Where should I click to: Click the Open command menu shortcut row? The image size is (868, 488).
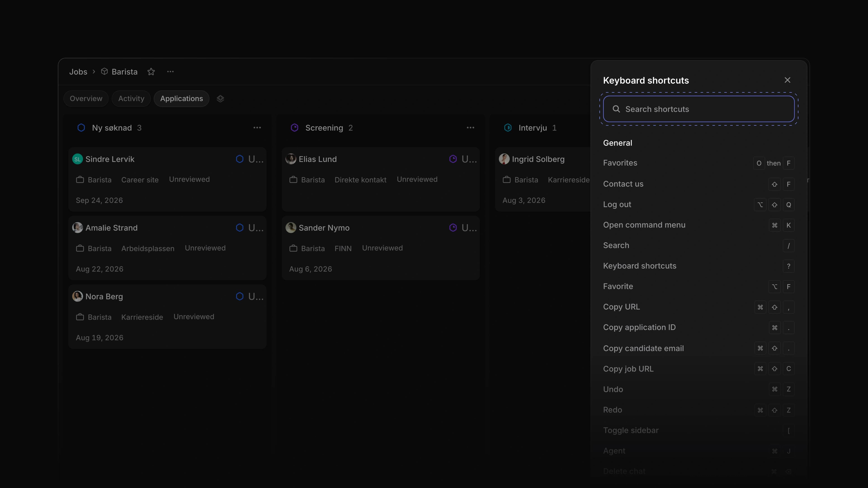(698, 225)
